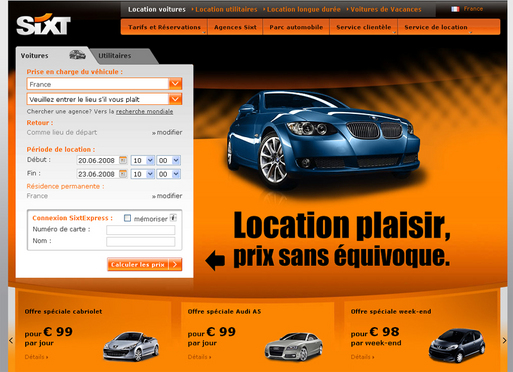Open Service clientèle menu

click(364, 27)
